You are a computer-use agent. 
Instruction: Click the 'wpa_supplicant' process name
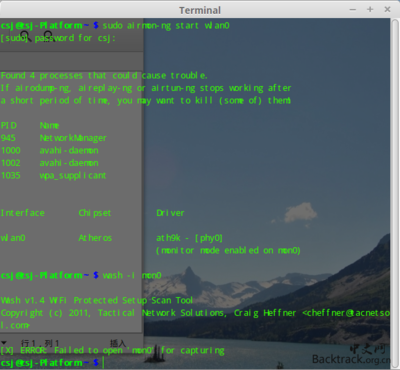[73, 176]
